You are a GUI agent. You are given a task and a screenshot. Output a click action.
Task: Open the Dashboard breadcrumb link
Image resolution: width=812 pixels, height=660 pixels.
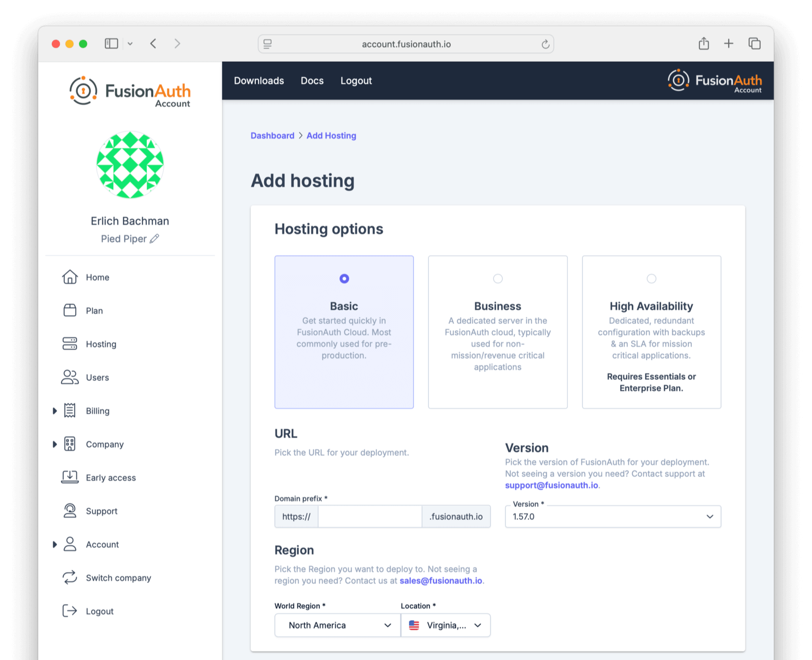click(273, 136)
